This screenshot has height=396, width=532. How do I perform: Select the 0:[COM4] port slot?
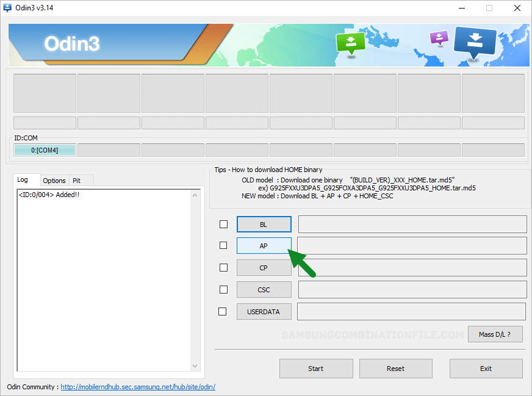(x=45, y=150)
